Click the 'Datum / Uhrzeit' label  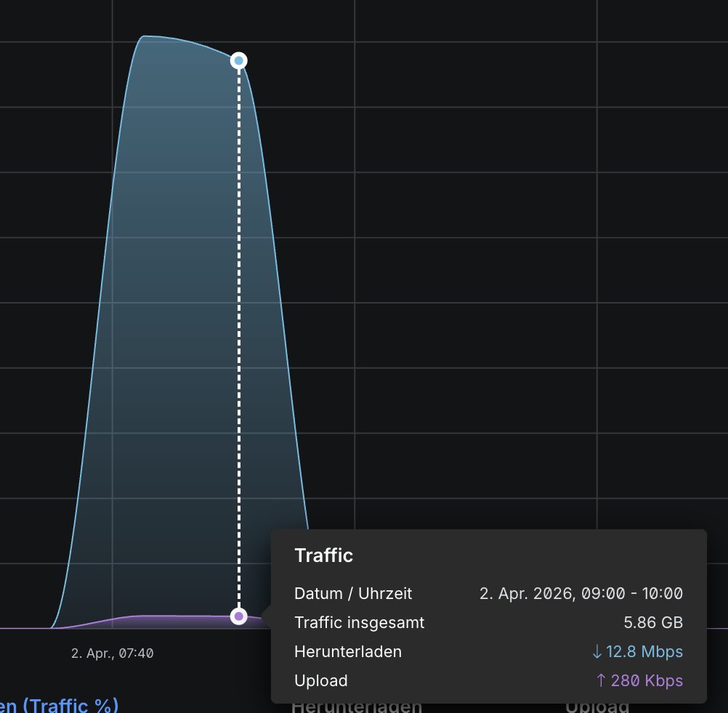point(353,593)
